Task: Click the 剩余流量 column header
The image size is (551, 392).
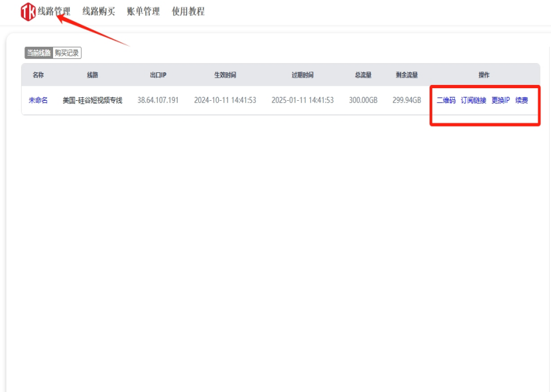Action: click(406, 76)
